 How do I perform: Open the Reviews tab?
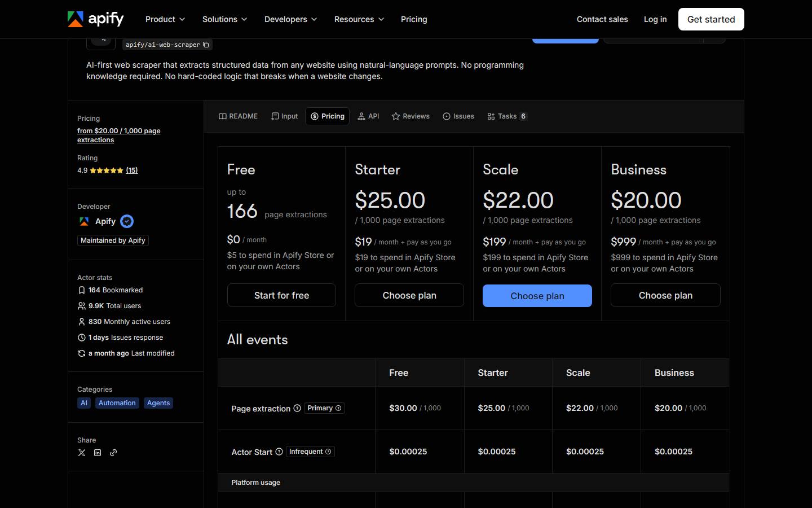point(411,116)
